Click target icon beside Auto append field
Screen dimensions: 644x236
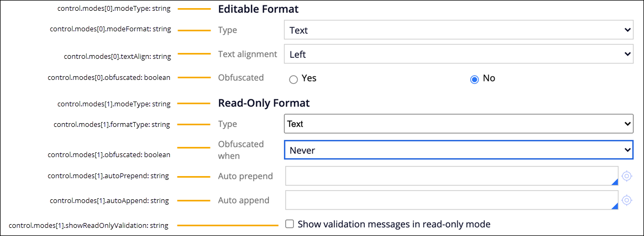(627, 200)
